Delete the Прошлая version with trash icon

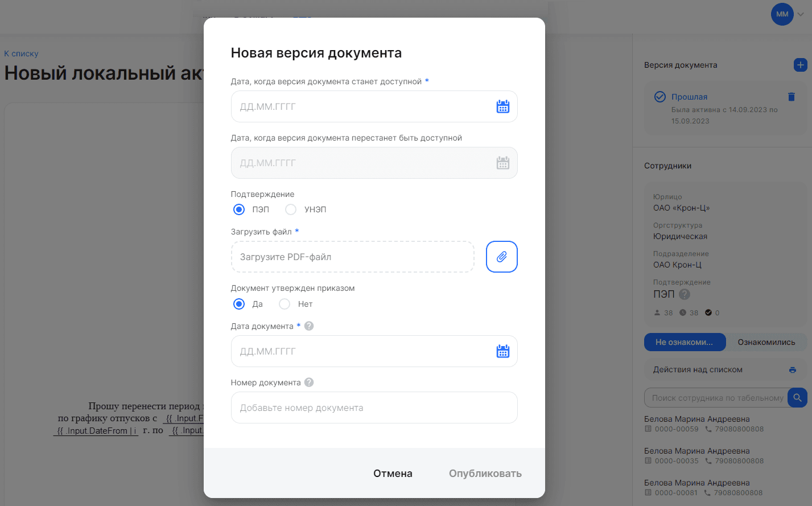click(x=791, y=97)
